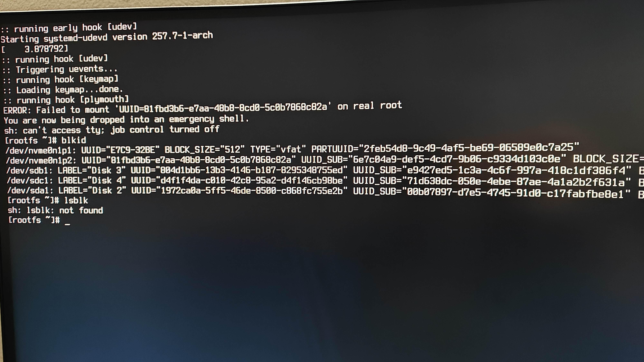Click the LABEL="Disk 3" text
Screen dimensions: 644x362
click(91, 170)
